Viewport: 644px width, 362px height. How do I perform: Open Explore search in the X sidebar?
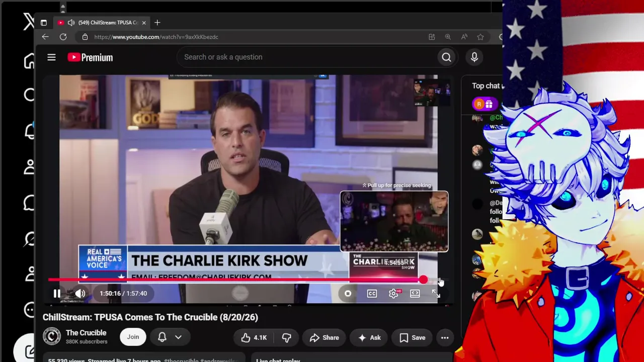29,95
